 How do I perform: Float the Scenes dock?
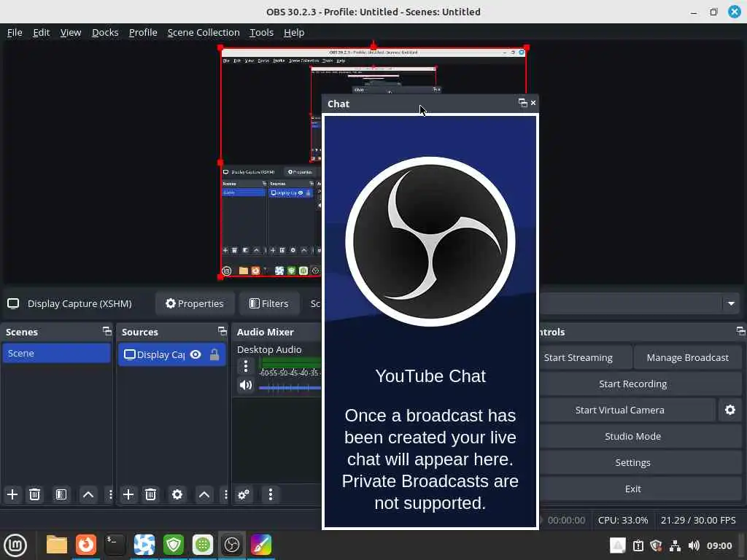pyautogui.click(x=107, y=331)
